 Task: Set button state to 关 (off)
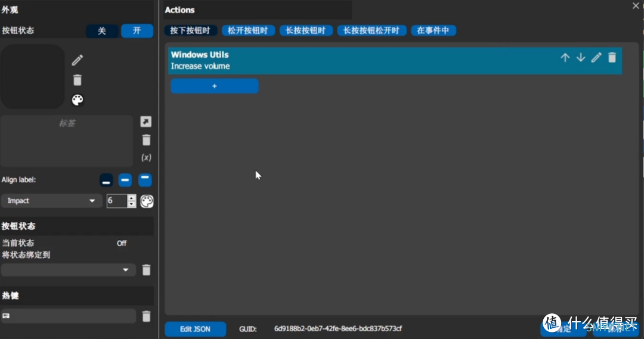pos(102,31)
